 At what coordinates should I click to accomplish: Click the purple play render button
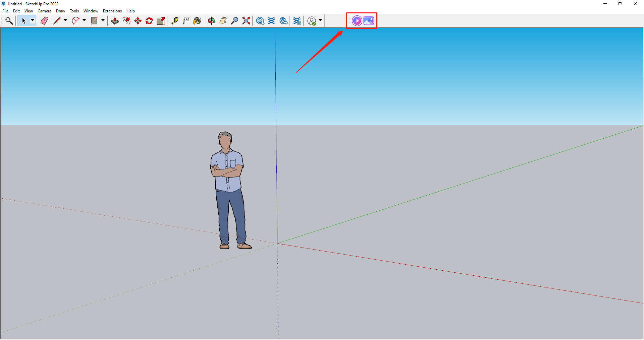[357, 21]
